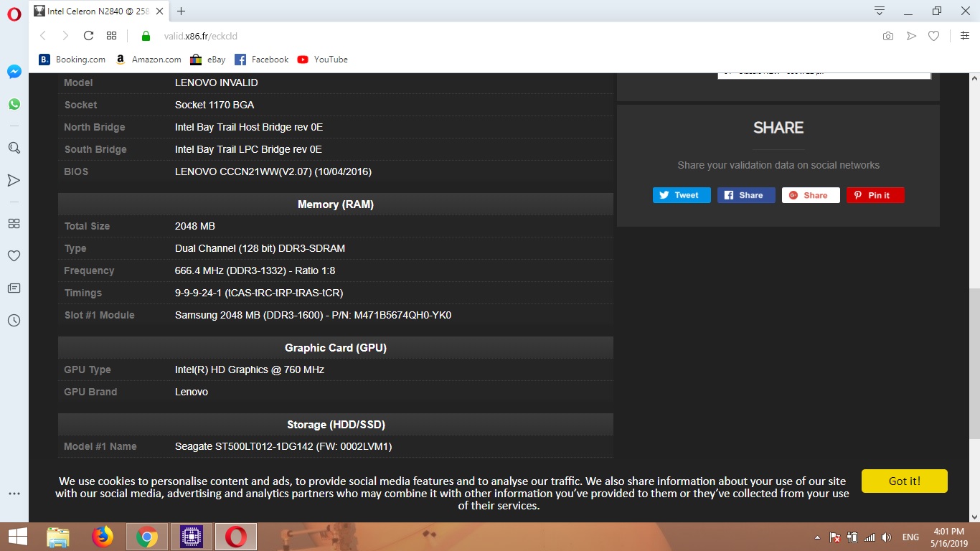Select '666.4 MHz (DDR3-1332) - Ratio 1:8'

click(255, 270)
